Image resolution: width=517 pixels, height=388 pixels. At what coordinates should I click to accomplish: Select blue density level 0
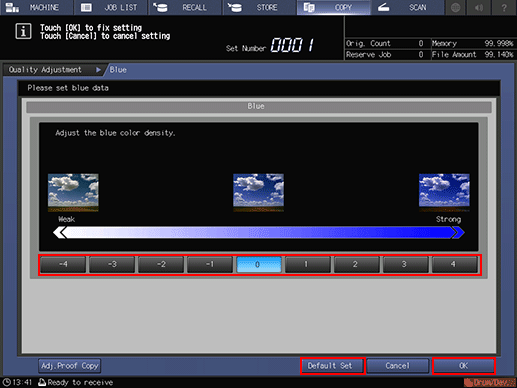(x=259, y=264)
